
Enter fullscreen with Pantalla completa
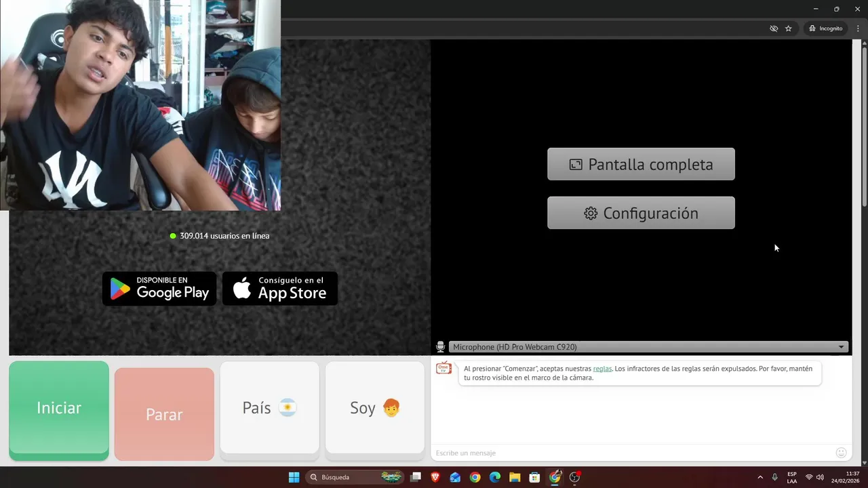[x=641, y=164]
